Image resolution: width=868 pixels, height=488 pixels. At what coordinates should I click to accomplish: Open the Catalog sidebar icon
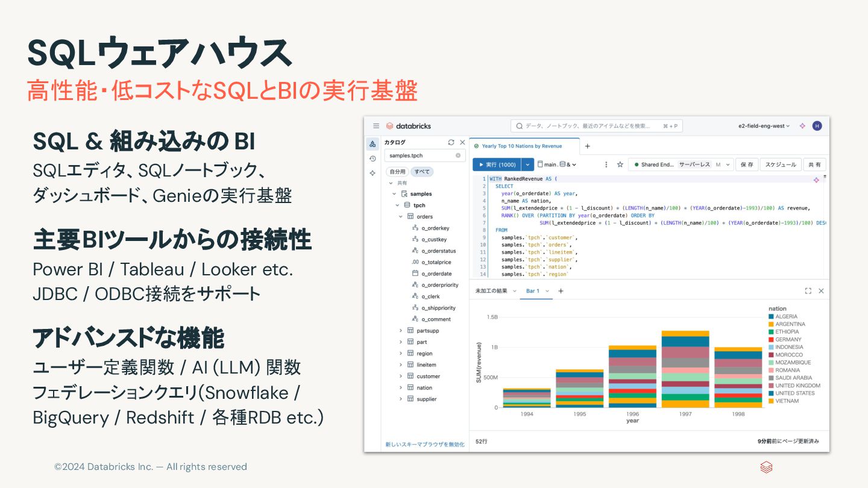tap(373, 143)
